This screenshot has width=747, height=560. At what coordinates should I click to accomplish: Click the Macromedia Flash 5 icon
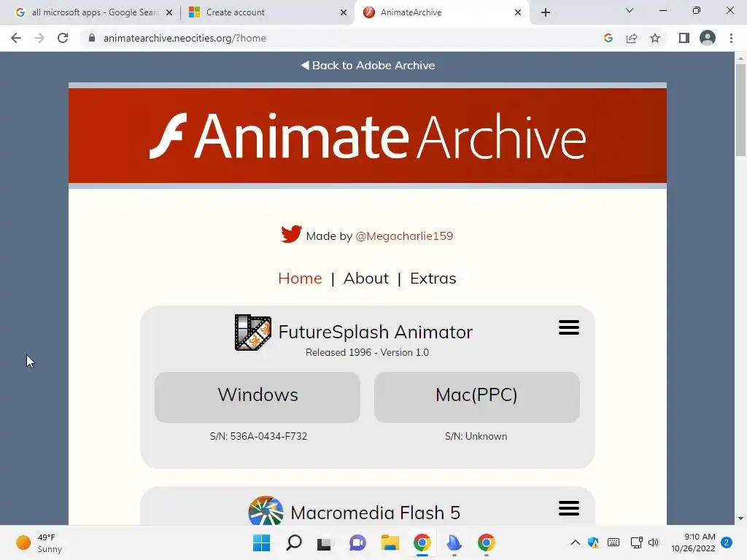(x=266, y=511)
